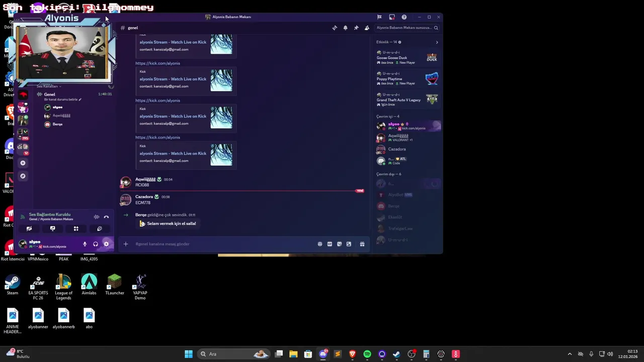644x362 pixels.
Task: Open OBS Studio from taskbar
Action: [x=412, y=354]
